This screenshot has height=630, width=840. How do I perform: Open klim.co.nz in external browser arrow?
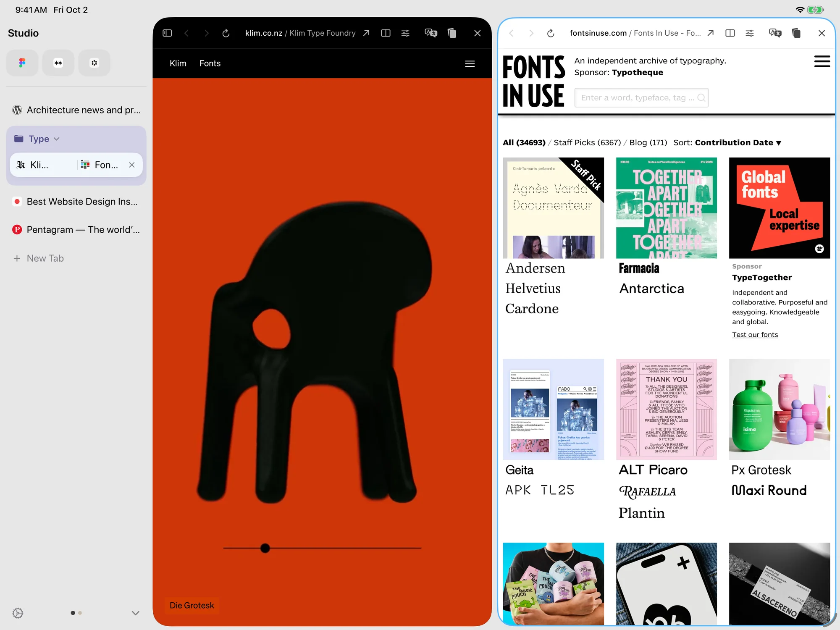point(366,33)
